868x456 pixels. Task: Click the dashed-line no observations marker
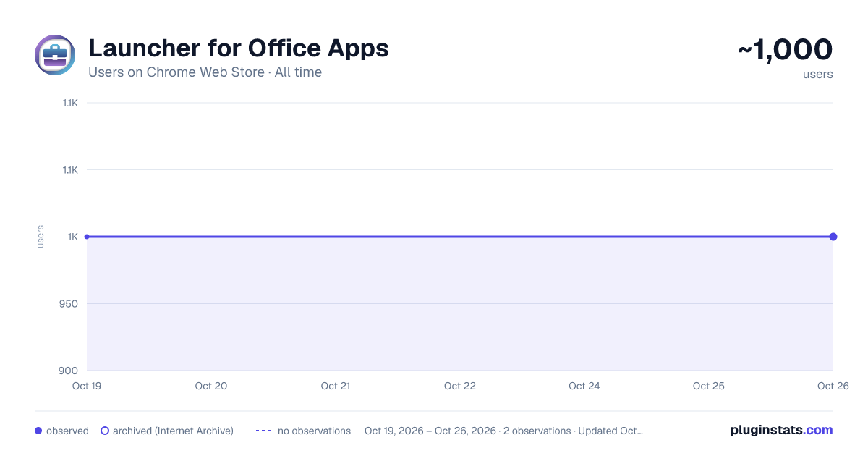click(263, 431)
